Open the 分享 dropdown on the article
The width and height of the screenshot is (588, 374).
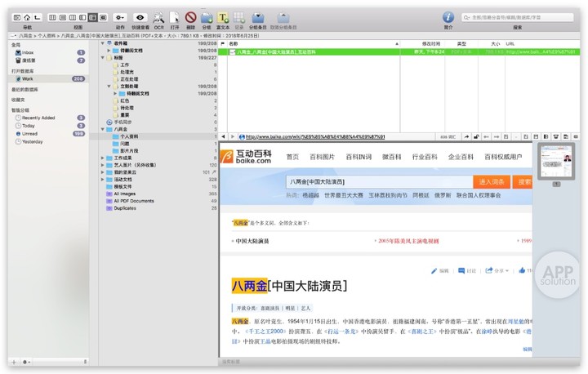[x=497, y=270]
